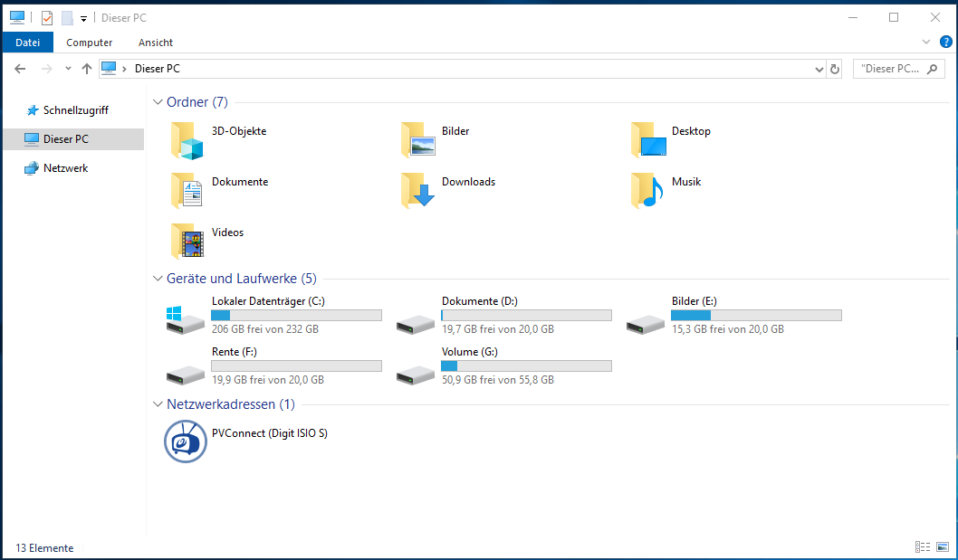Open the Computer ribbon tab

pos(90,43)
